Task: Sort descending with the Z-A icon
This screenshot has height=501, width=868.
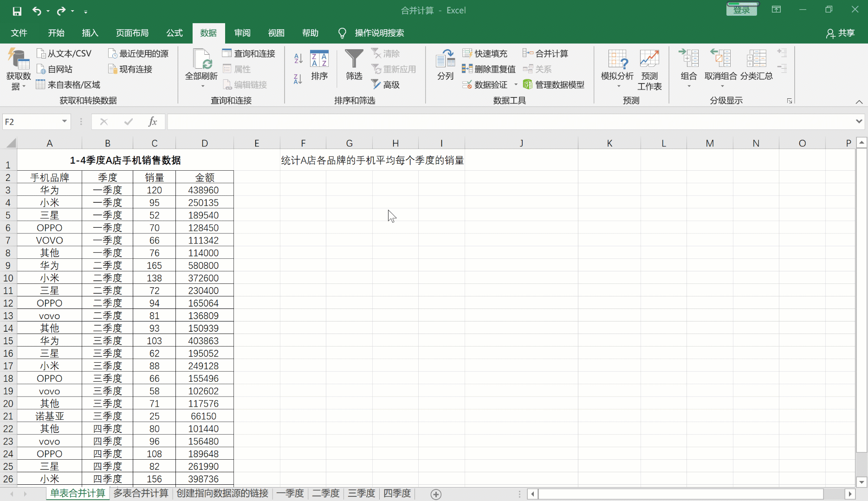Action: click(x=298, y=79)
